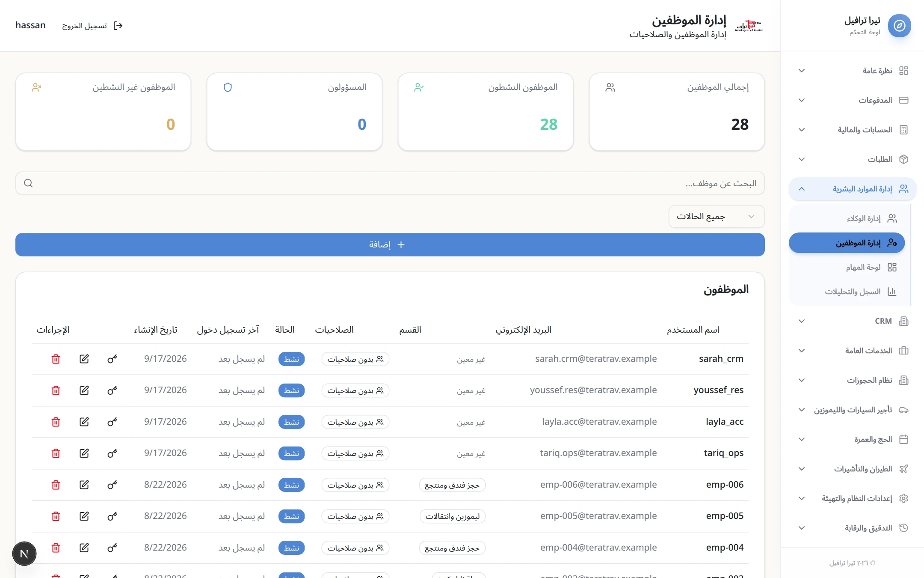Open السجل والتحليلات menu item
Image resolution: width=924 pixels, height=578 pixels.
[x=847, y=292]
